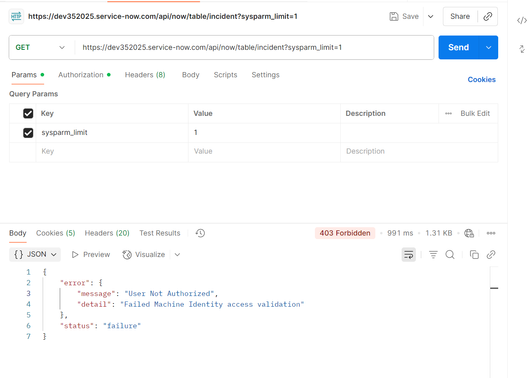Open the response more options ellipsis
Viewport: 532px width, 378px height.
[x=491, y=233]
